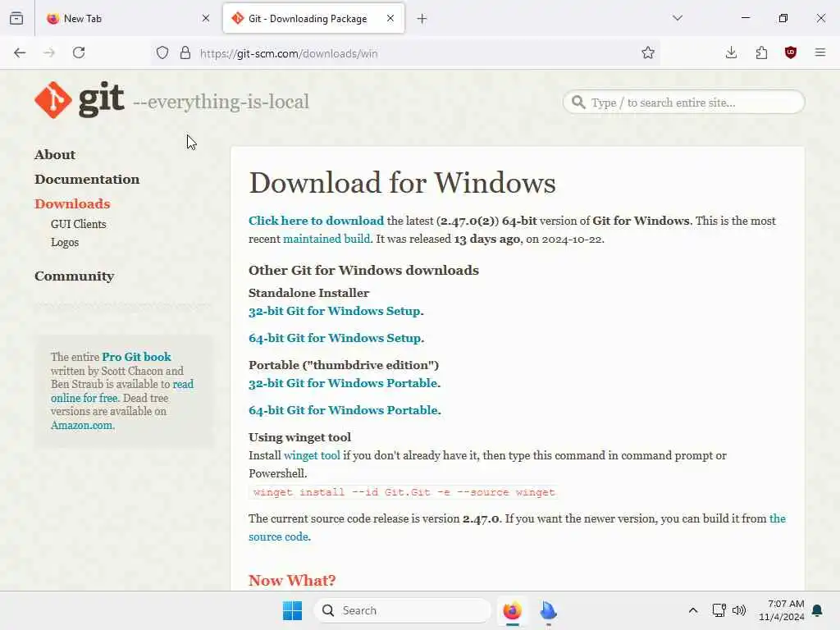Open the Firefox View icon

[16, 18]
